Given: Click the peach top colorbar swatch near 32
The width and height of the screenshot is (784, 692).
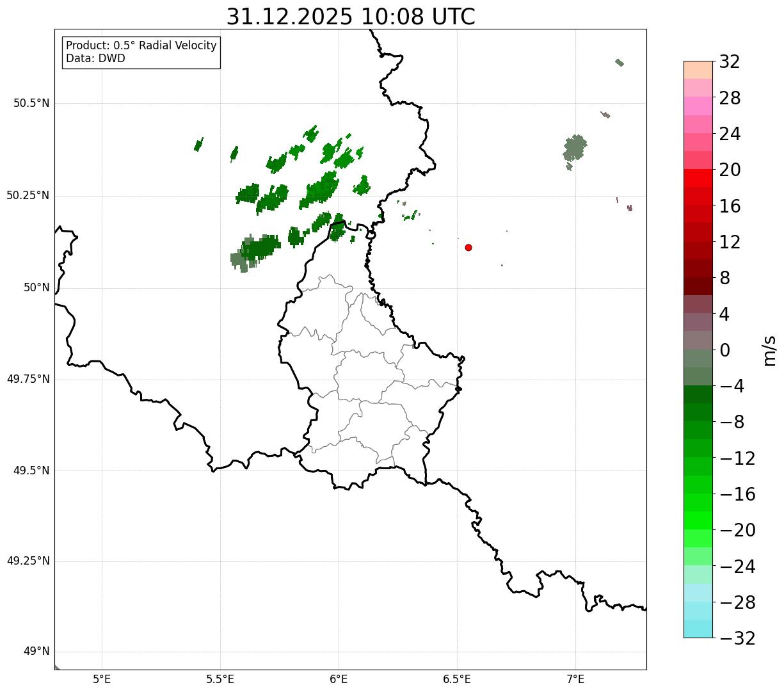Looking at the screenshot, I should pyautogui.click(x=698, y=70).
